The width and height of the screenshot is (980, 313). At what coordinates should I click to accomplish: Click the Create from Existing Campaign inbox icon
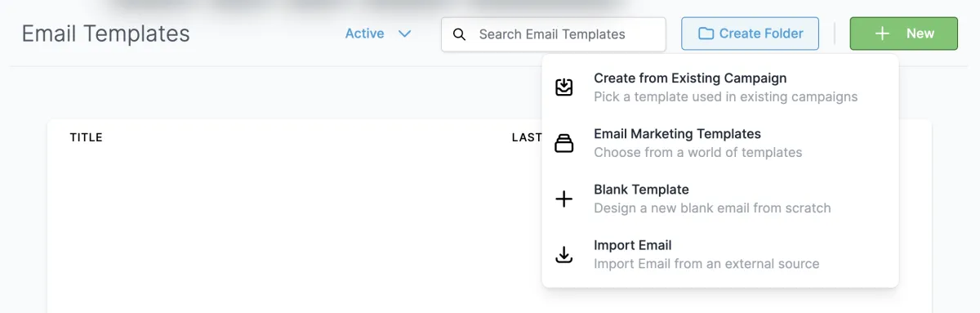click(x=564, y=87)
